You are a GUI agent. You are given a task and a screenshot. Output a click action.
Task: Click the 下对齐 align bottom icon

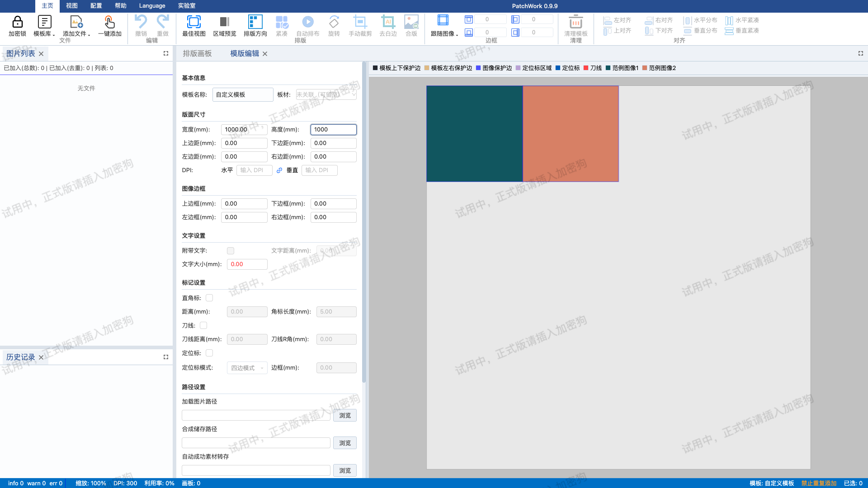pyautogui.click(x=649, y=31)
